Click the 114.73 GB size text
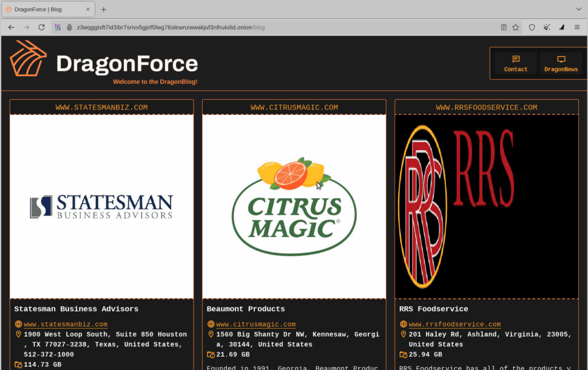Screen dimensions: 588x370 [x=42, y=364]
